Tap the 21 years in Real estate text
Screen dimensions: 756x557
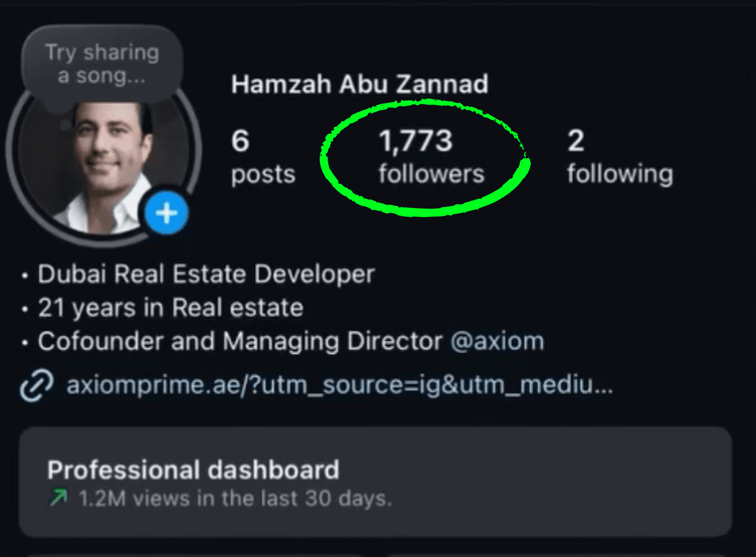[x=168, y=307]
